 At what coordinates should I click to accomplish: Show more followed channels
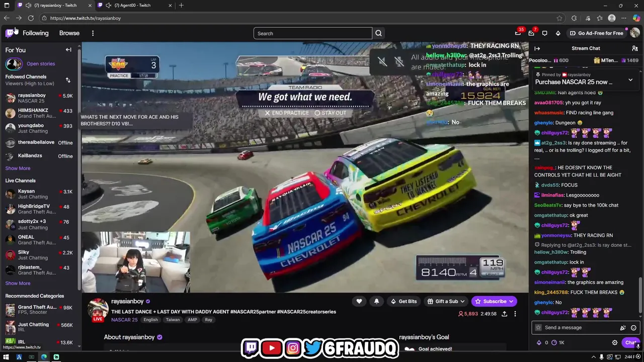[18, 168]
